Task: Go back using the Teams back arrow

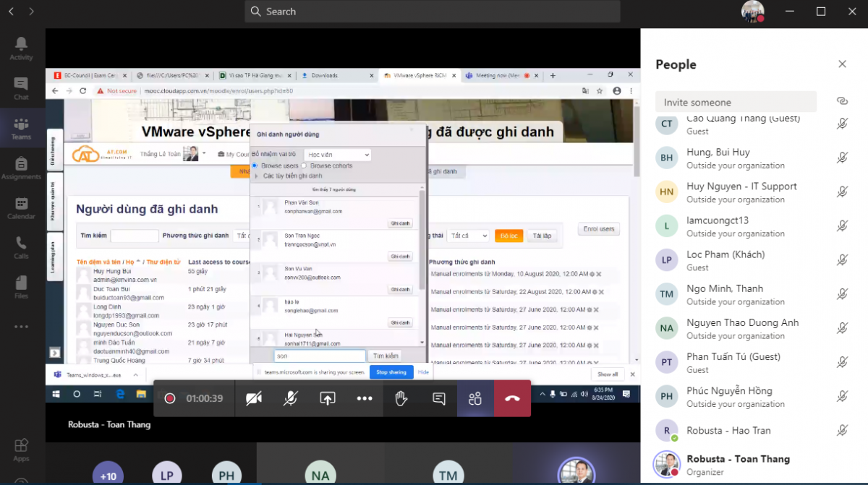Action: click(11, 12)
